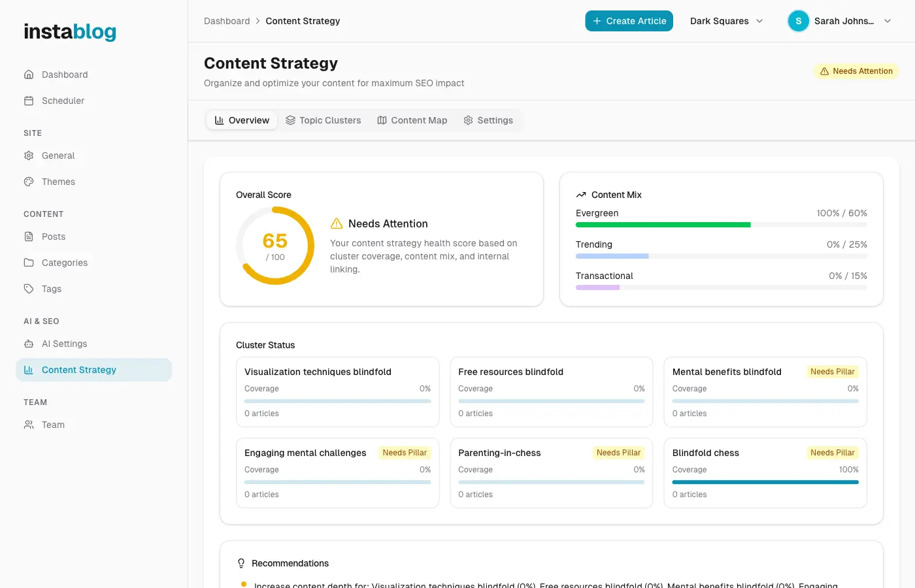
Task: Click the warning triangle beside Needs Attention
Action: click(337, 223)
